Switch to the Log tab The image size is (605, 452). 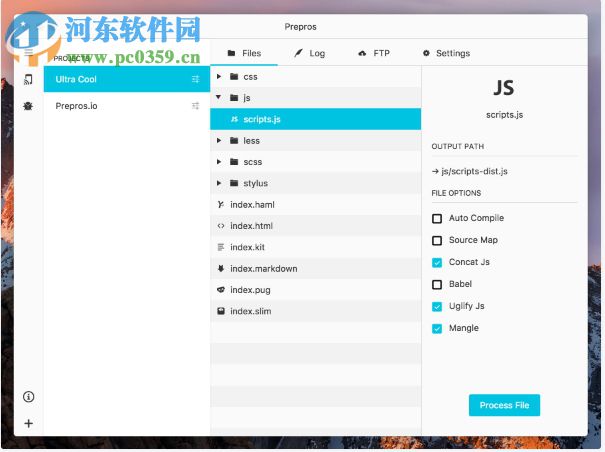point(310,53)
